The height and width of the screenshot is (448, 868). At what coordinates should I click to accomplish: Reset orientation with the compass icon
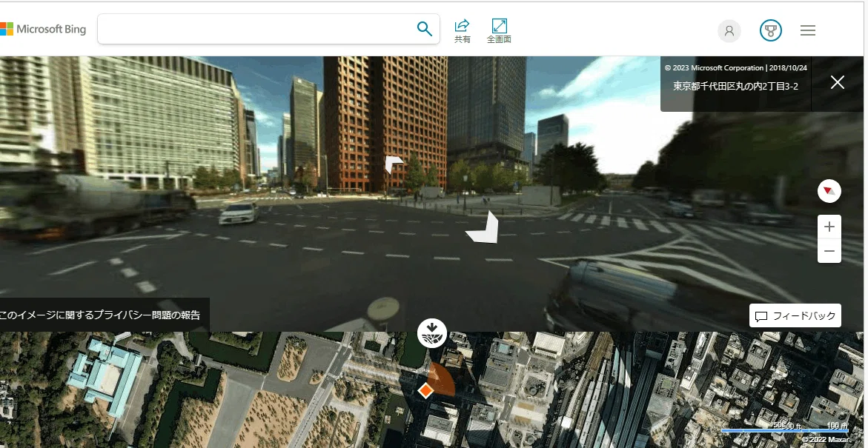[829, 191]
